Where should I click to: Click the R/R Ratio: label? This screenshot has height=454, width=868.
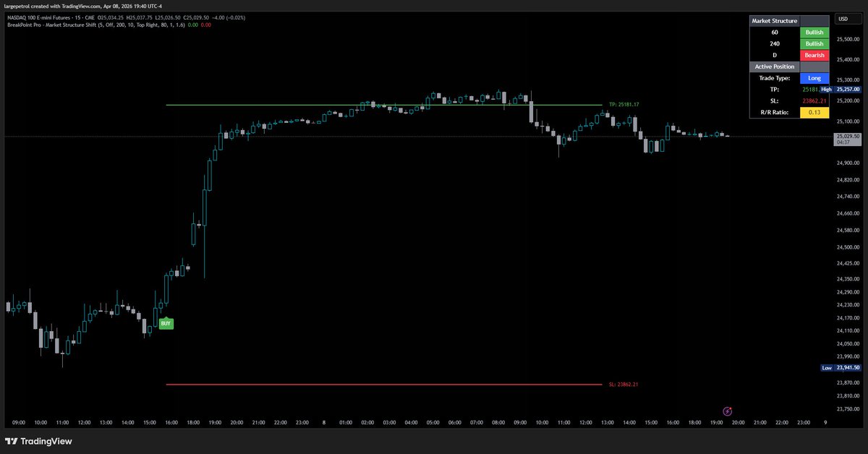(774, 112)
